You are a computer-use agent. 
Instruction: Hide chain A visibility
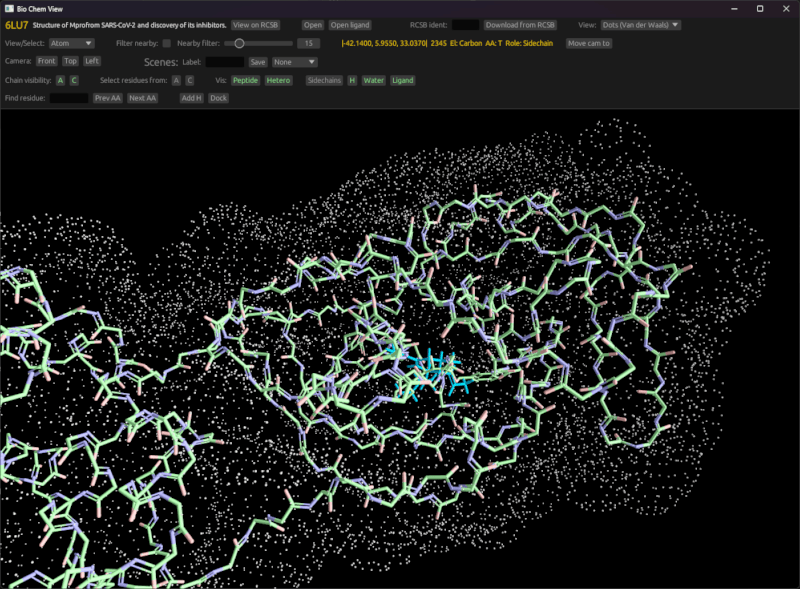pos(61,81)
